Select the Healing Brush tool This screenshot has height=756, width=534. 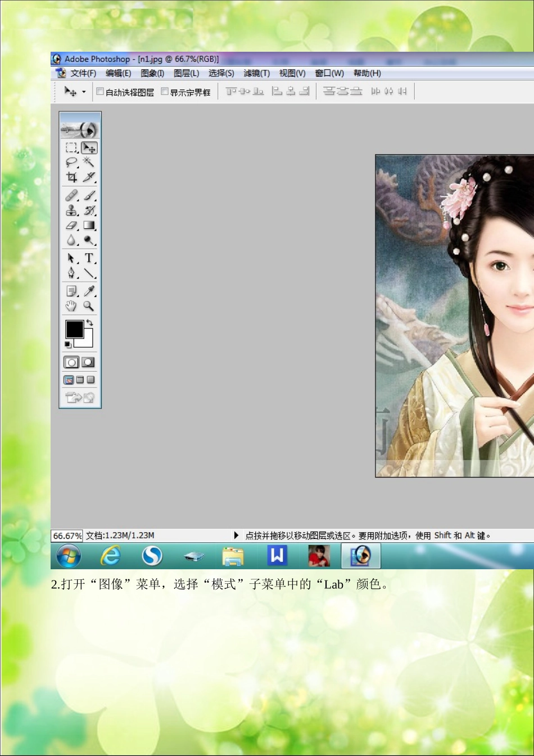tap(71, 196)
